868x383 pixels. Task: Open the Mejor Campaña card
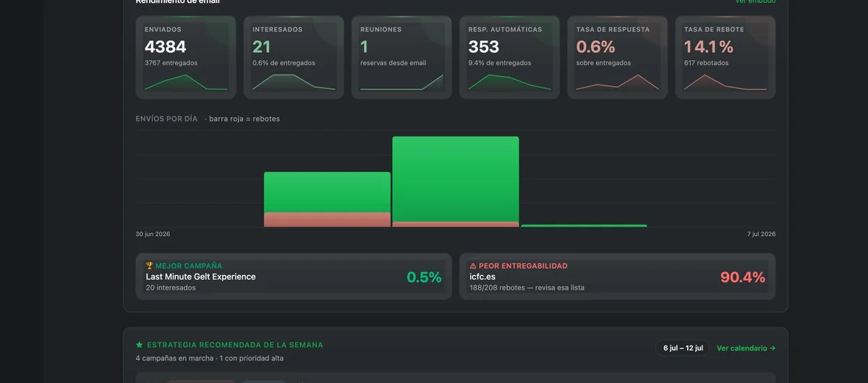tap(294, 277)
